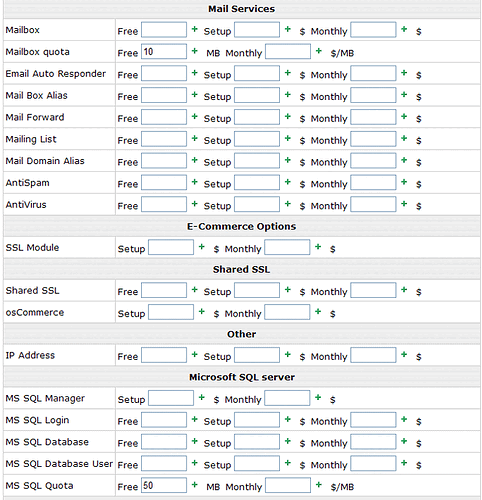482x500 pixels.
Task: Focus the Mailbox Setup input field
Action: tap(257, 30)
